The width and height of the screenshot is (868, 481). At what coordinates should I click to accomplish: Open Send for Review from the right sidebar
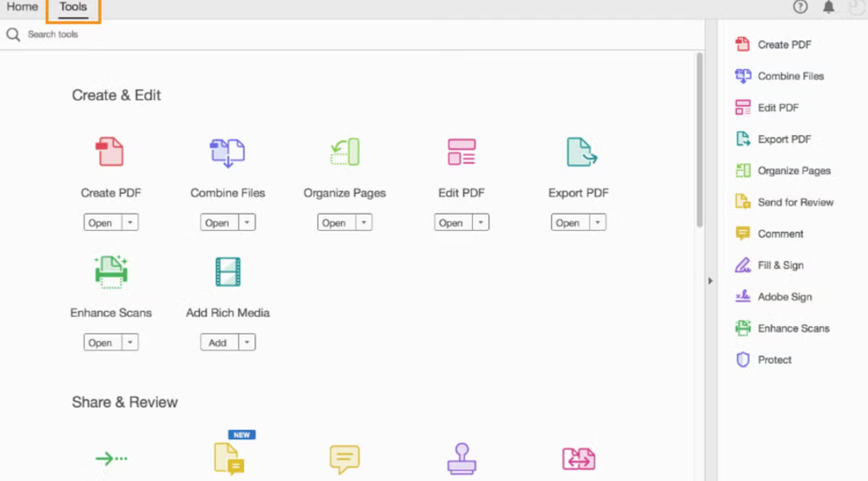coord(784,202)
